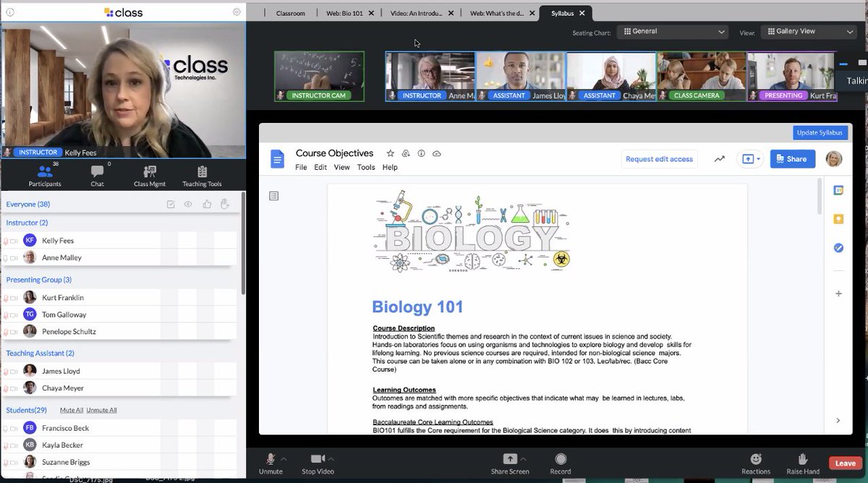Screen dimensions: 868x483
Task: Star the Course Objectives document
Action: click(391, 153)
